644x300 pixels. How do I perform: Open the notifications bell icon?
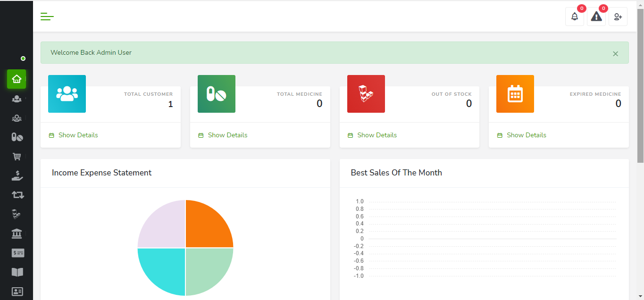click(x=574, y=17)
